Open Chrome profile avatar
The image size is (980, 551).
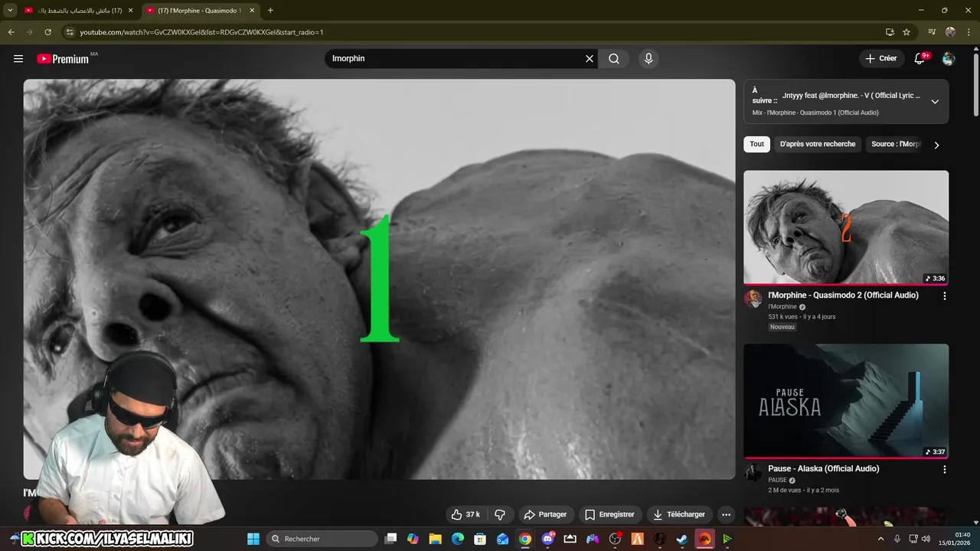pos(950,32)
